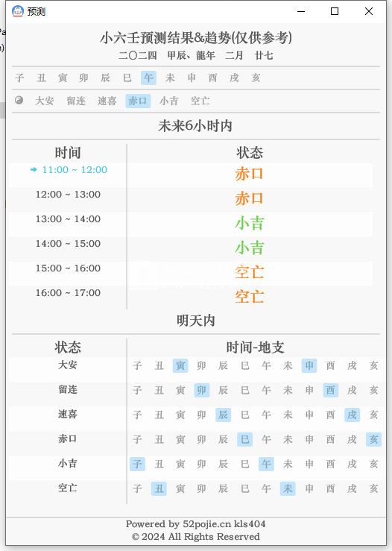Click the app logo icon in title bar
The width and height of the screenshot is (392, 551).
tap(18, 11)
